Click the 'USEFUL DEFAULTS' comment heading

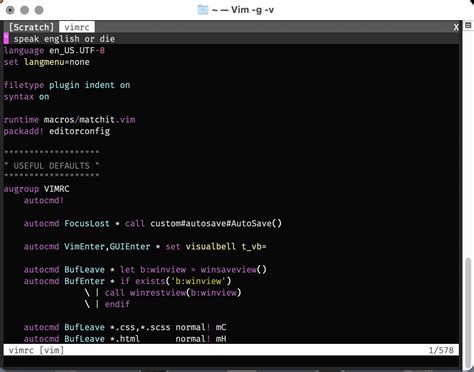coord(52,166)
